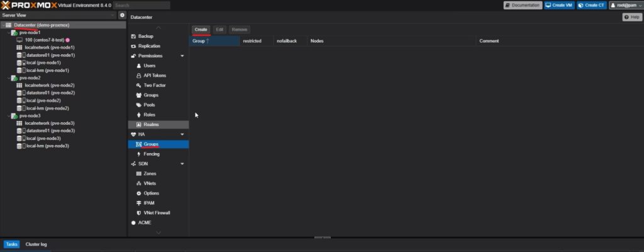This screenshot has height=252, width=644.
Task: Click localnetwork (pve-node2) grid icon
Action: pos(19,85)
